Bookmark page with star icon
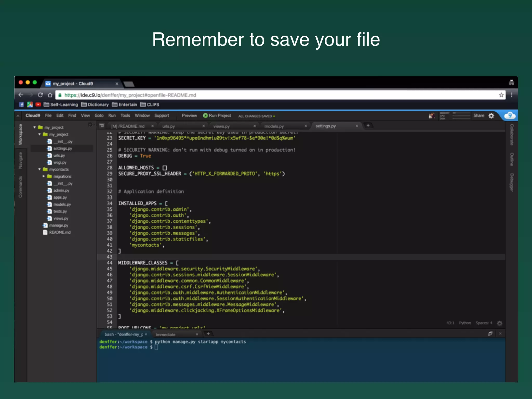Screen dimensions: 532x399 pos(501,95)
